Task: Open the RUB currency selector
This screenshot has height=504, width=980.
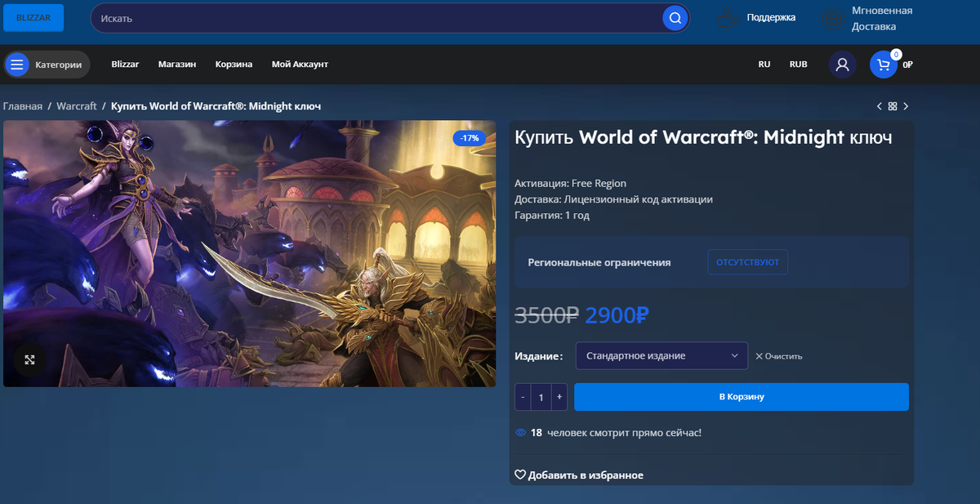Action: coord(798,64)
